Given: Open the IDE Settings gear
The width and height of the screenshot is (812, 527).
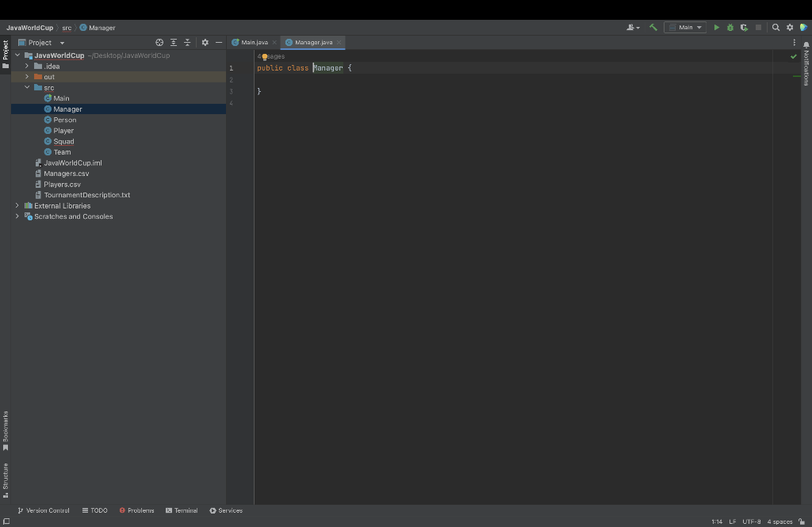Looking at the screenshot, I should pos(790,26).
